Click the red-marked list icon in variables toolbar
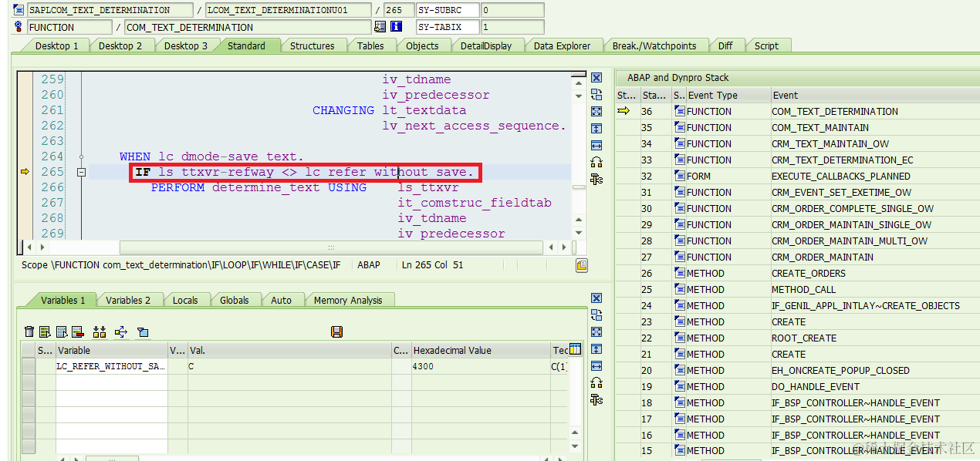 coord(77,331)
